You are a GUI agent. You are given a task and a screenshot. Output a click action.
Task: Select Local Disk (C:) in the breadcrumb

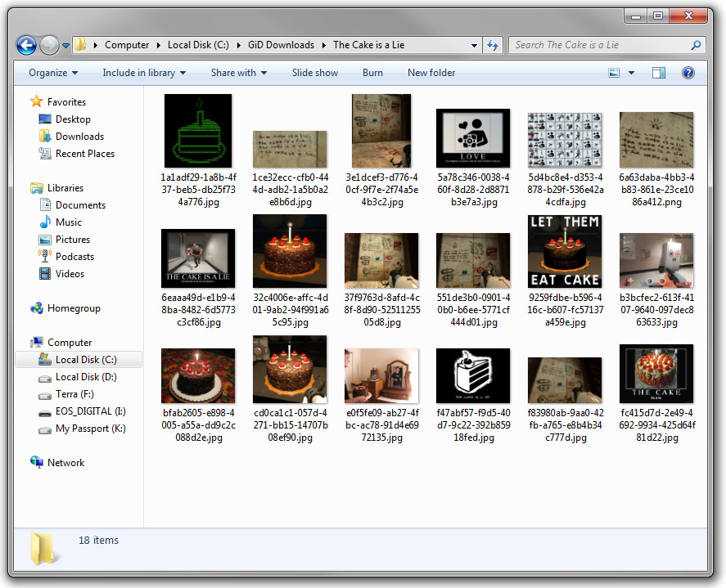198,45
